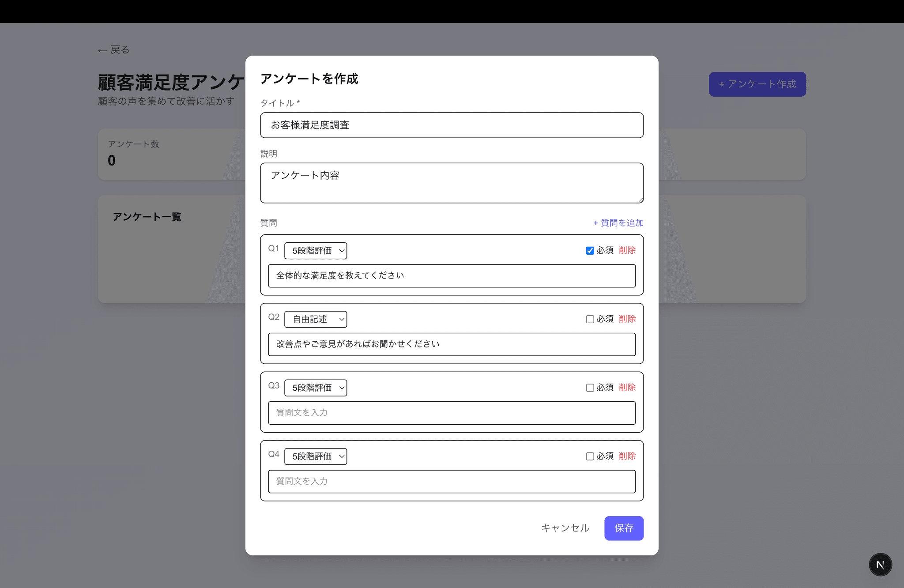904x588 pixels.
Task: Click Q4 質問文を入力 input field
Action: click(452, 481)
